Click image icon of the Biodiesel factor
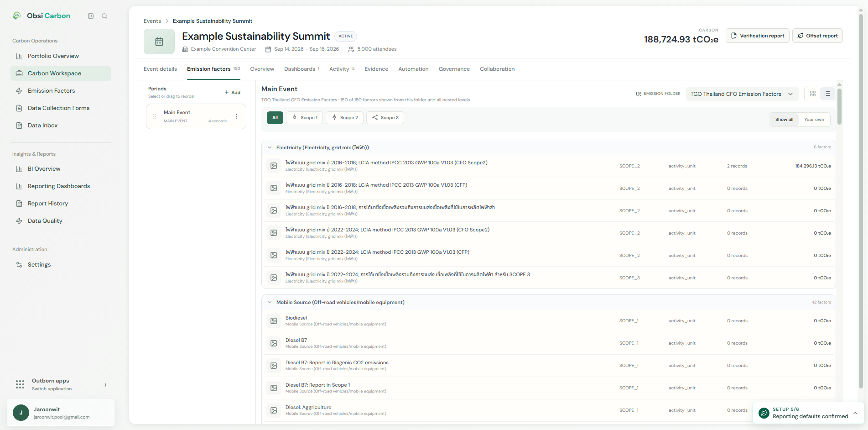 (274, 321)
